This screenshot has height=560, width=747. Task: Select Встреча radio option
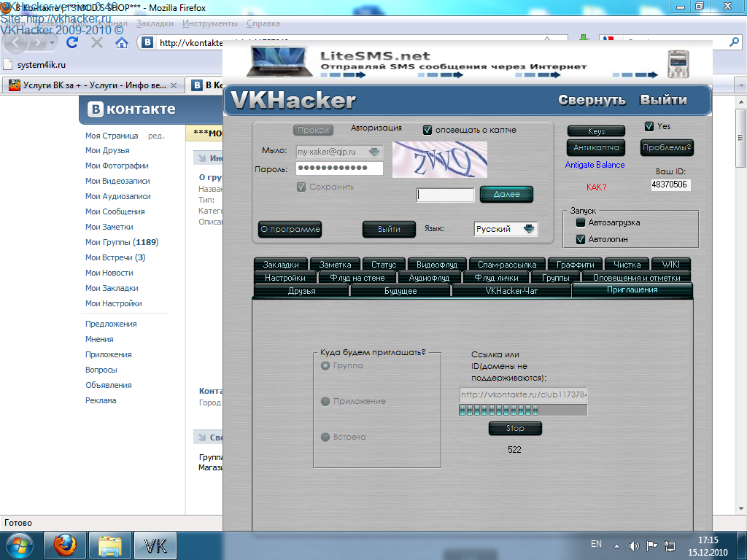(x=325, y=437)
